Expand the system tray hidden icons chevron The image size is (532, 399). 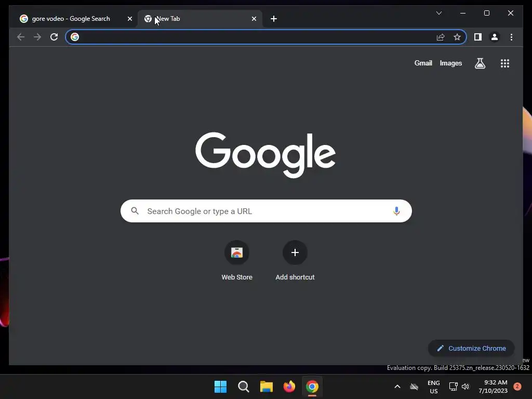pos(397,387)
